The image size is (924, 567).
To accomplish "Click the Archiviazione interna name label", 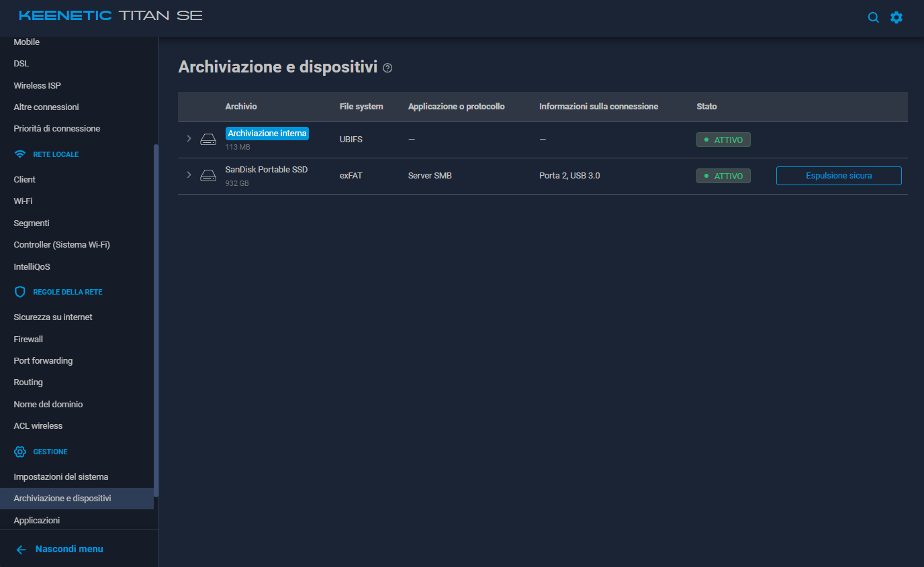I will pyautogui.click(x=267, y=134).
